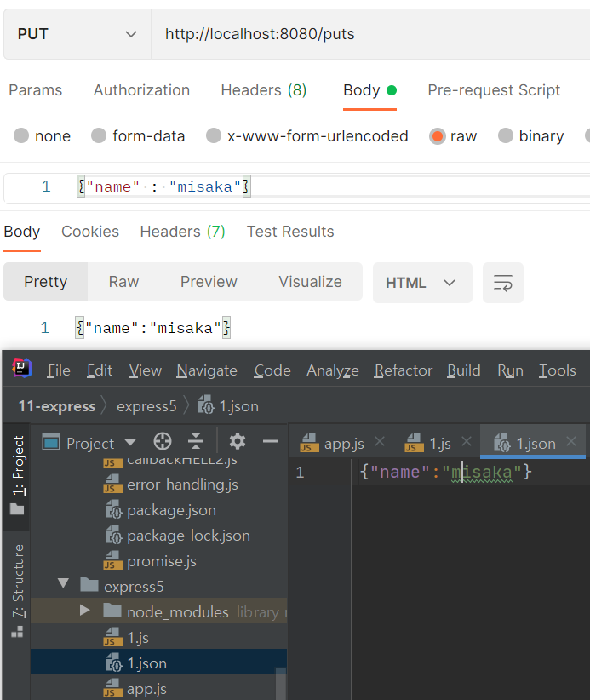Select the request Body tab
Image resolution: width=590 pixels, height=700 pixels.
[x=369, y=90]
